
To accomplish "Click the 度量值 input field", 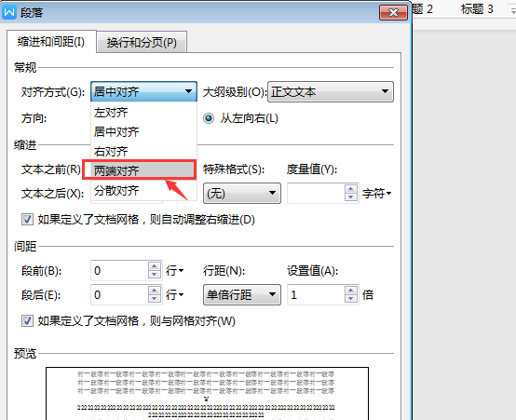I will [316, 193].
